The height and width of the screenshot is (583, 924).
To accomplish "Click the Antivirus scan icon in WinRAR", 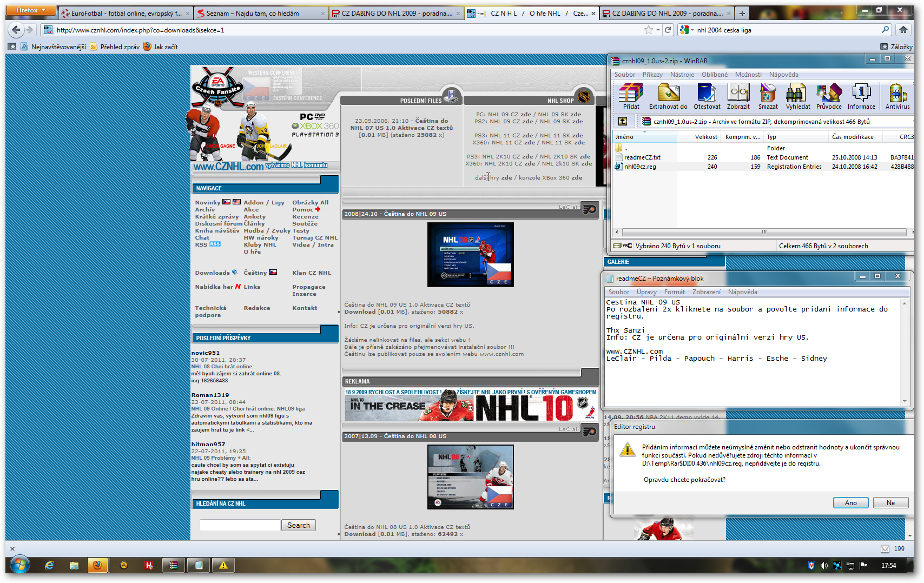I will (x=897, y=96).
